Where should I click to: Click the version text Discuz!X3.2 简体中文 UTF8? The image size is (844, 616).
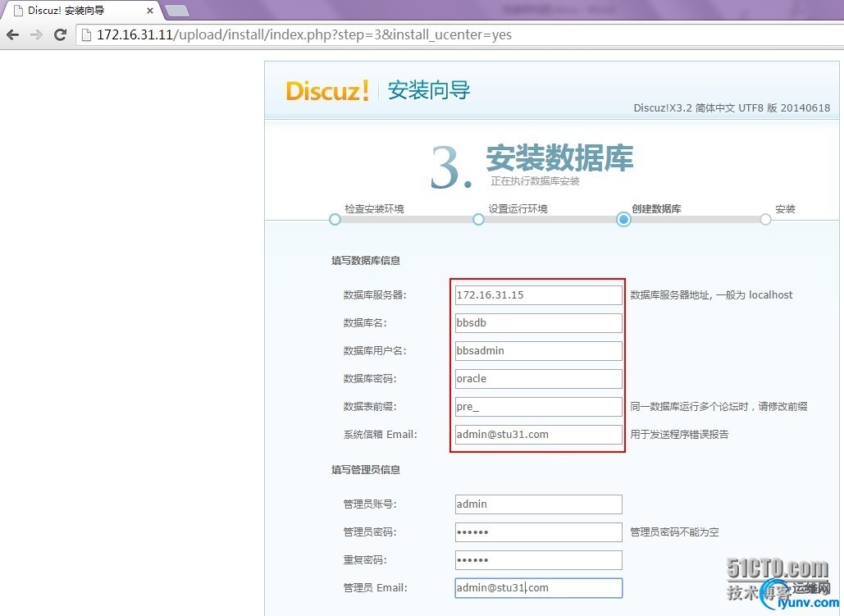coord(699,108)
